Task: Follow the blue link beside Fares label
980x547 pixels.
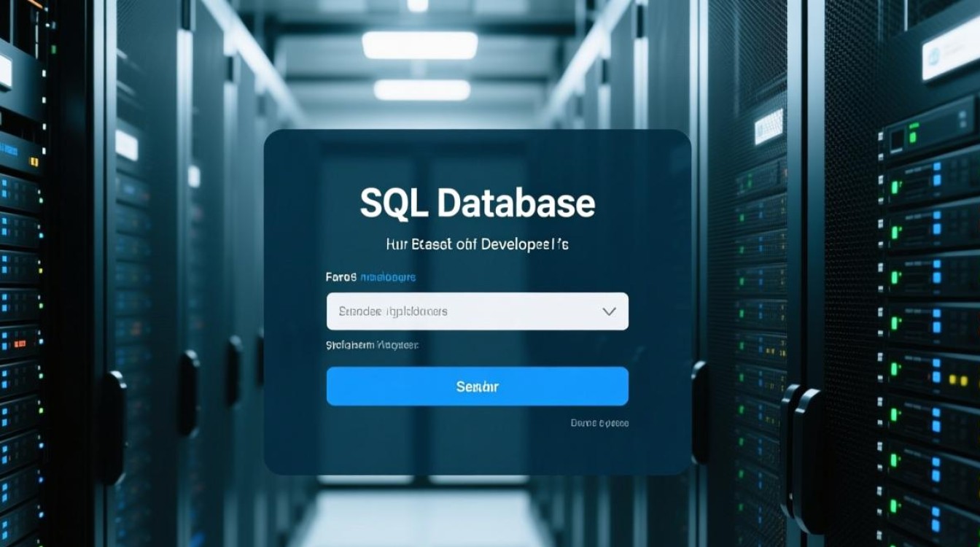Action: (388, 277)
